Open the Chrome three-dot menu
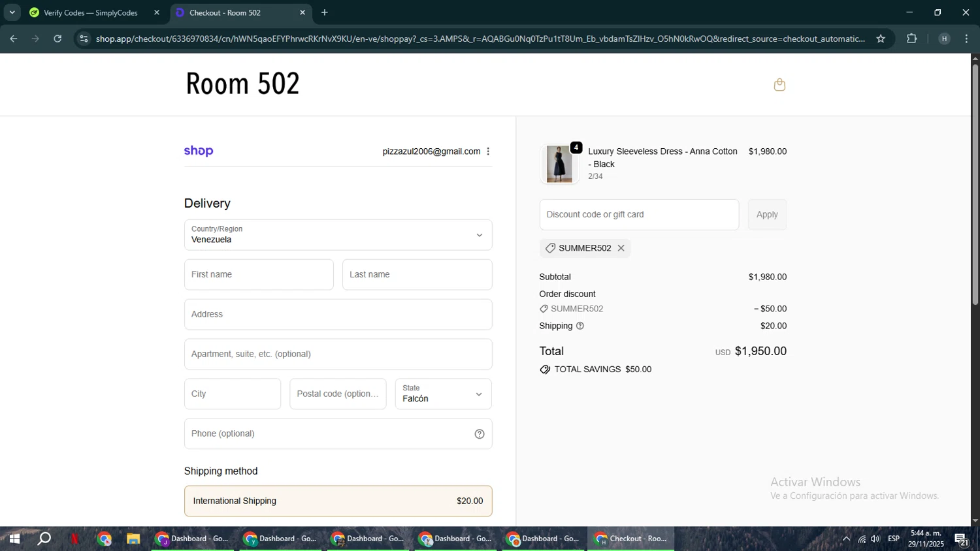The height and width of the screenshot is (551, 980). tap(967, 39)
